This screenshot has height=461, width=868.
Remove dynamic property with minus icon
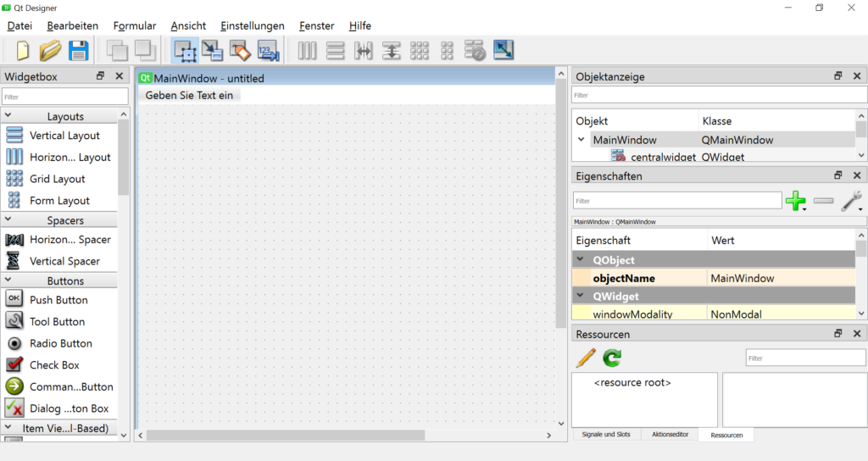(x=824, y=201)
